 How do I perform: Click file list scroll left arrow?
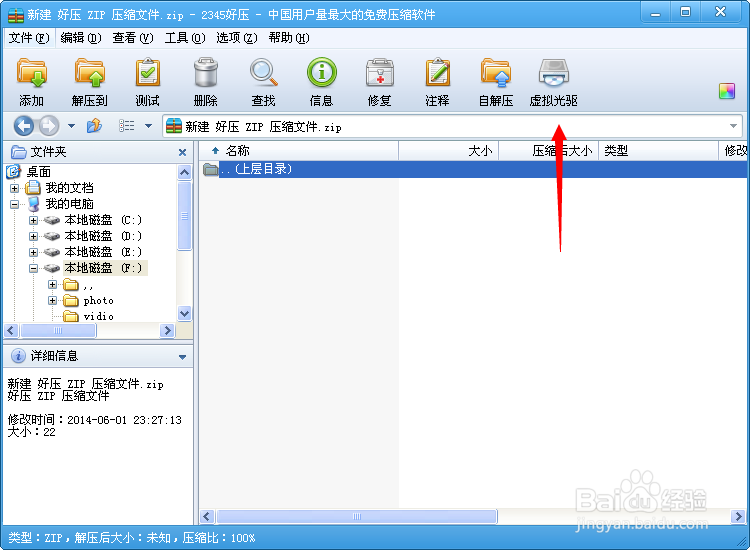click(207, 516)
